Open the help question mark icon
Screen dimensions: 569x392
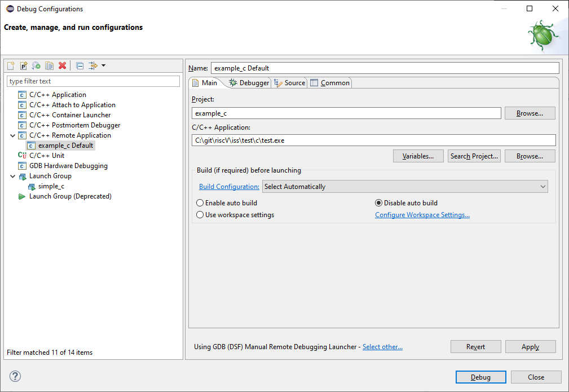[15, 377]
